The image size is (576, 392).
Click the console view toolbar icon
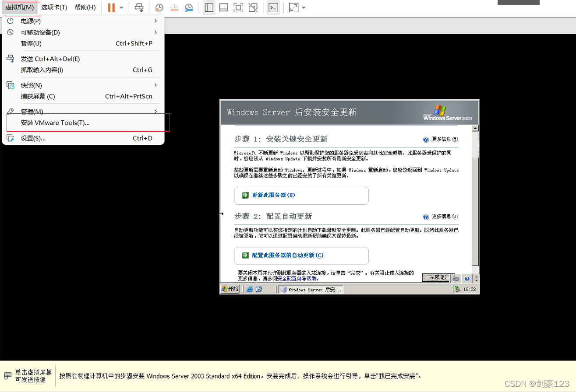[x=273, y=7]
